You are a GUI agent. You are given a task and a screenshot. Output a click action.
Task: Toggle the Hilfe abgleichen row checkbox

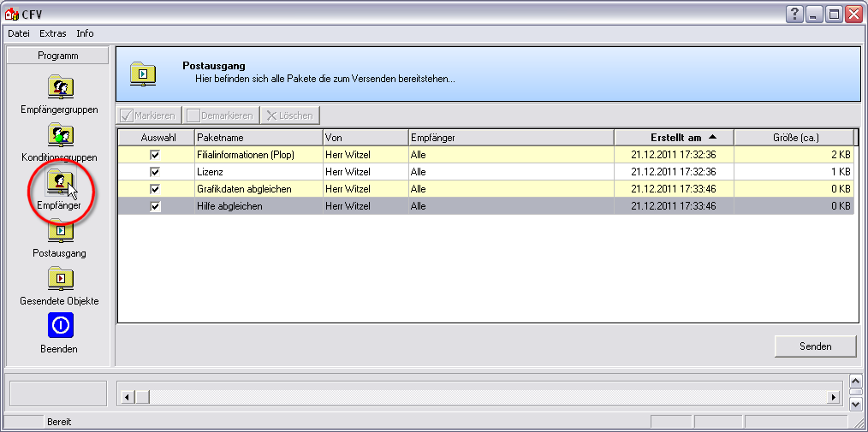155,206
